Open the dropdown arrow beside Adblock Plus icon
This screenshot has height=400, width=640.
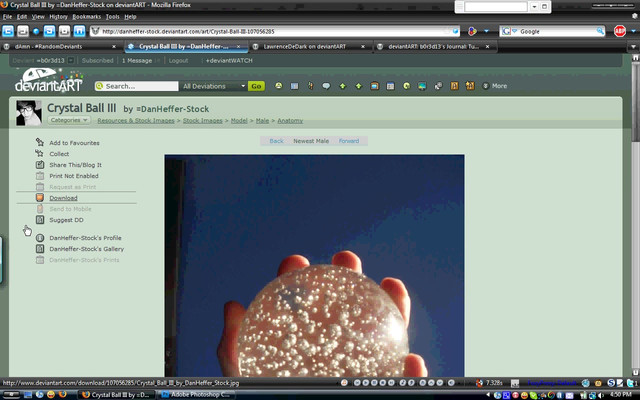pos(633,31)
